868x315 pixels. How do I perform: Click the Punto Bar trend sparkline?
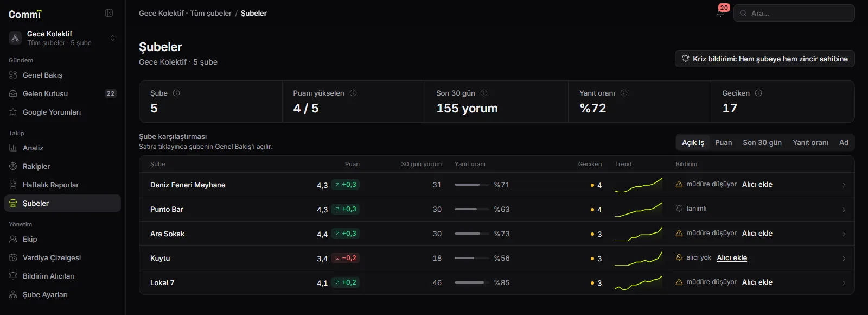(x=639, y=209)
